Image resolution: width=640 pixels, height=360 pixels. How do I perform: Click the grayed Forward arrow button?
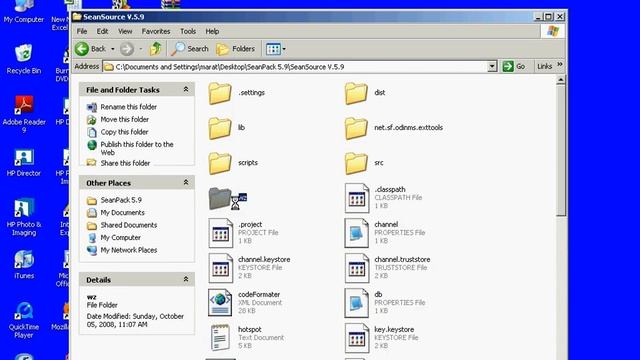click(x=127, y=49)
